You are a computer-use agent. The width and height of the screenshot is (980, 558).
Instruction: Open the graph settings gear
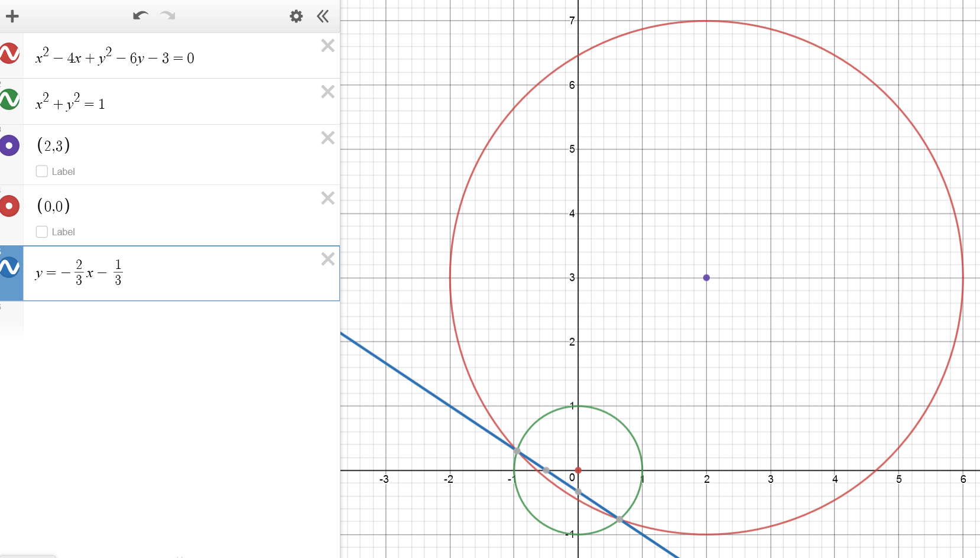pyautogui.click(x=296, y=16)
